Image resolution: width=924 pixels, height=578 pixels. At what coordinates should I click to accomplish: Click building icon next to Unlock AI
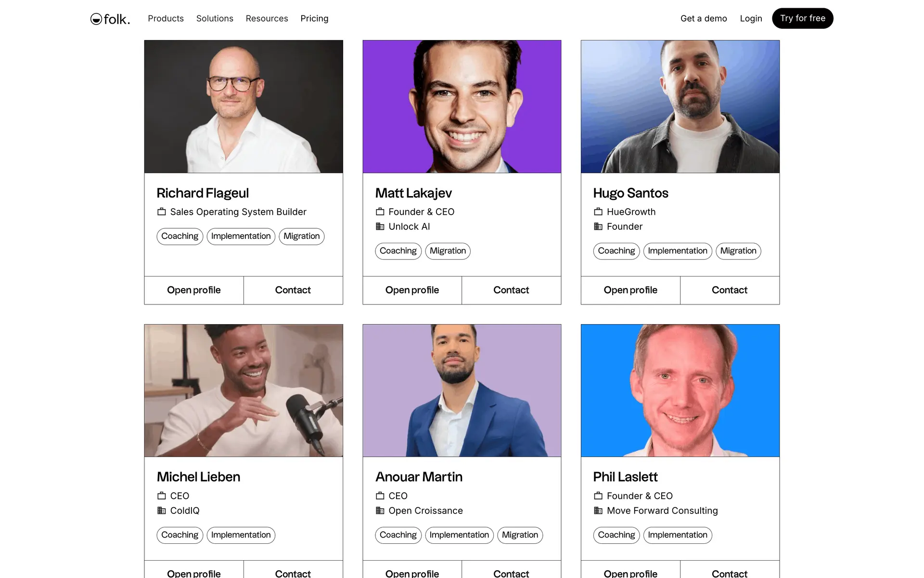point(380,226)
